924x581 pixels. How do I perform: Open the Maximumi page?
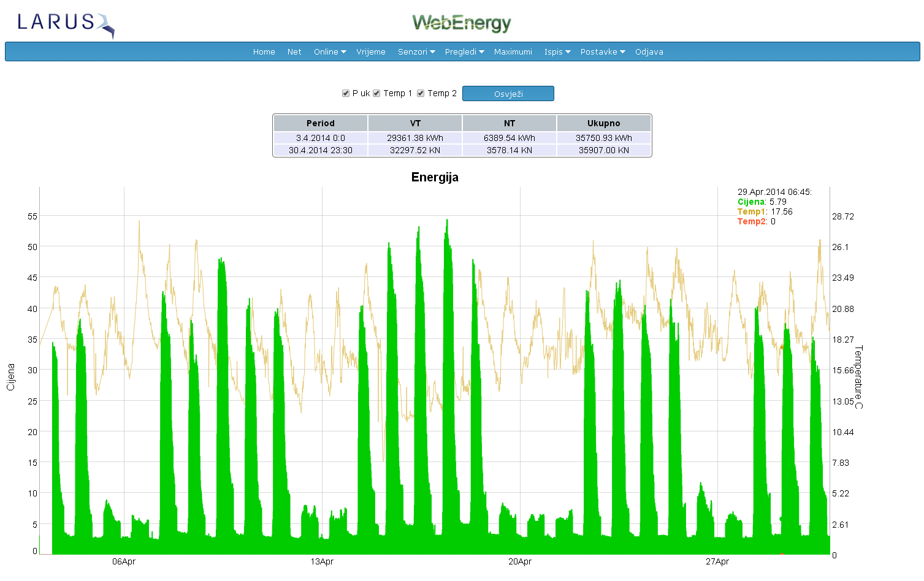pos(513,52)
